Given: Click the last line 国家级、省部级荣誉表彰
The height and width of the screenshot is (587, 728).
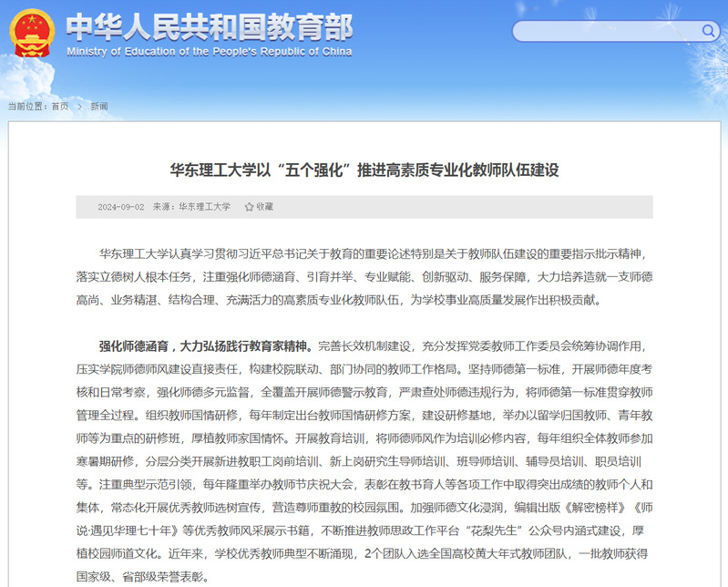Looking at the screenshot, I should tap(141, 576).
